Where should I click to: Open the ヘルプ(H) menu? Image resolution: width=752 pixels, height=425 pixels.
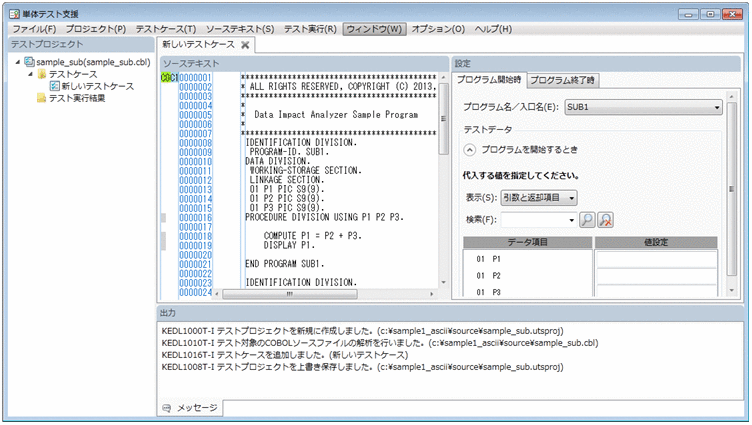tap(493, 29)
